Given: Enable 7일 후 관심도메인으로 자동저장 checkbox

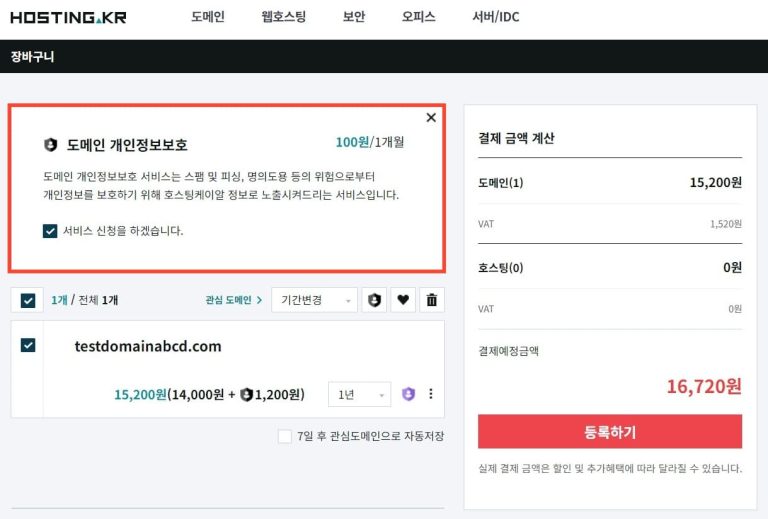Looking at the screenshot, I should tap(285, 436).
